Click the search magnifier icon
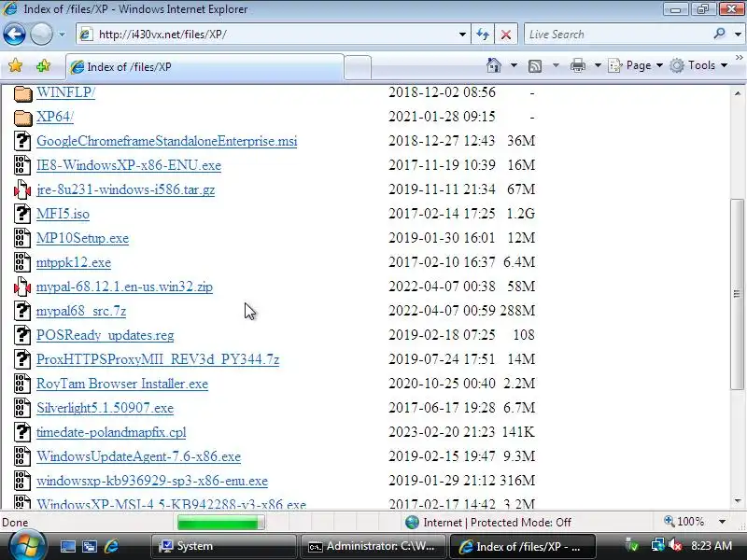Screen dimensions: 747x560 (x=719, y=34)
